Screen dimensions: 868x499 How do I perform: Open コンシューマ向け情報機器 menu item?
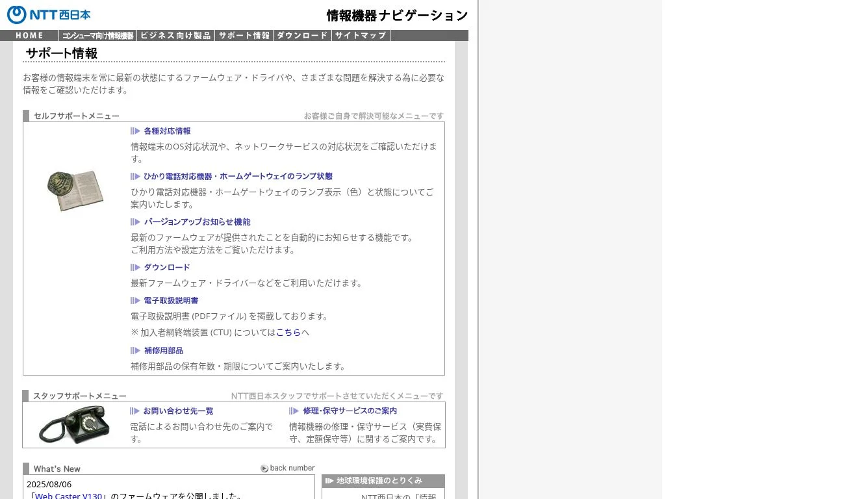[97, 36]
